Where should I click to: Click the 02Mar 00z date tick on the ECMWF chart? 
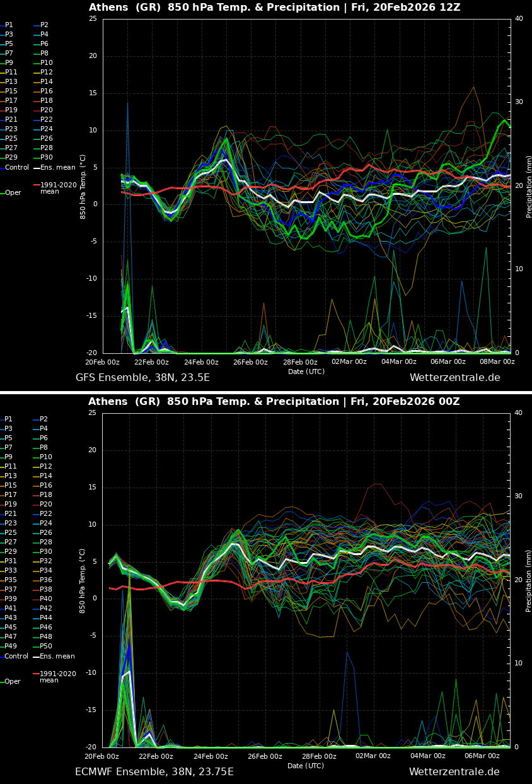(373, 756)
